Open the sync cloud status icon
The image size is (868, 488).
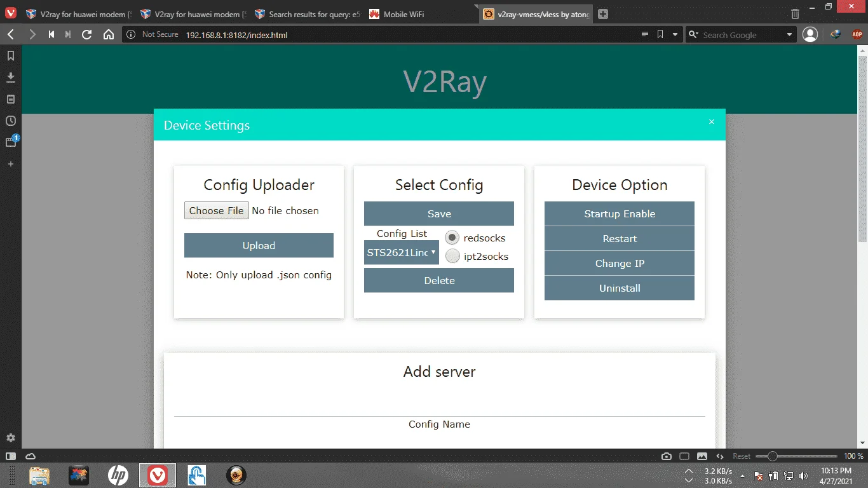(x=31, y=456)
